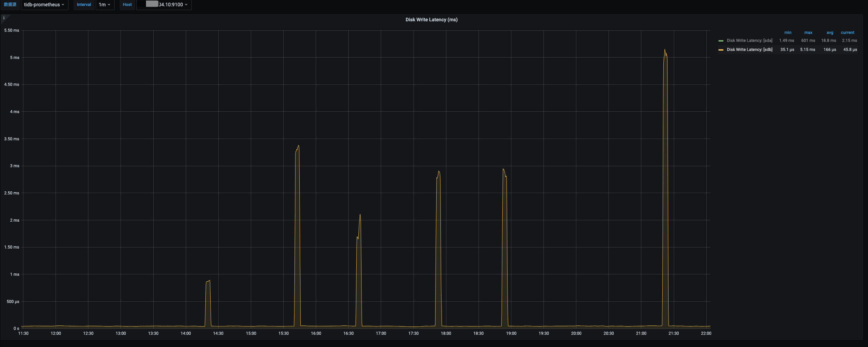This screenshot has width=868, height=347.
Task: Toggle the Disk Write Latency: [sdb] series
Action: pos(749,50)
